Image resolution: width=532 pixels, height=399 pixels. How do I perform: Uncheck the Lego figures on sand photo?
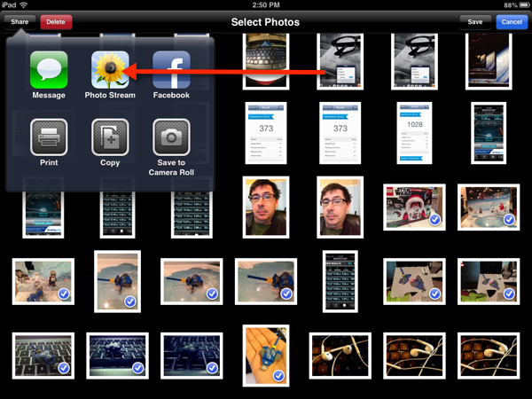(43, 281)
